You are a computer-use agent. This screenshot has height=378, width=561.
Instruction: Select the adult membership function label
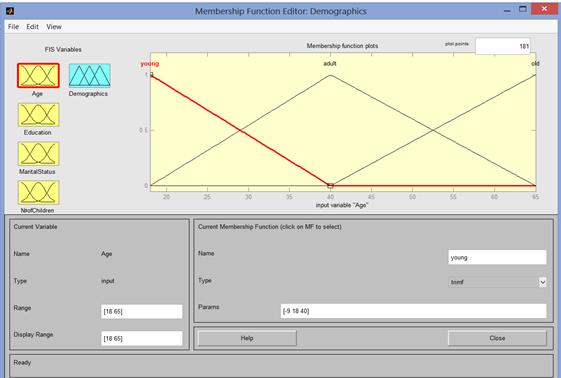tap(330, 64)
